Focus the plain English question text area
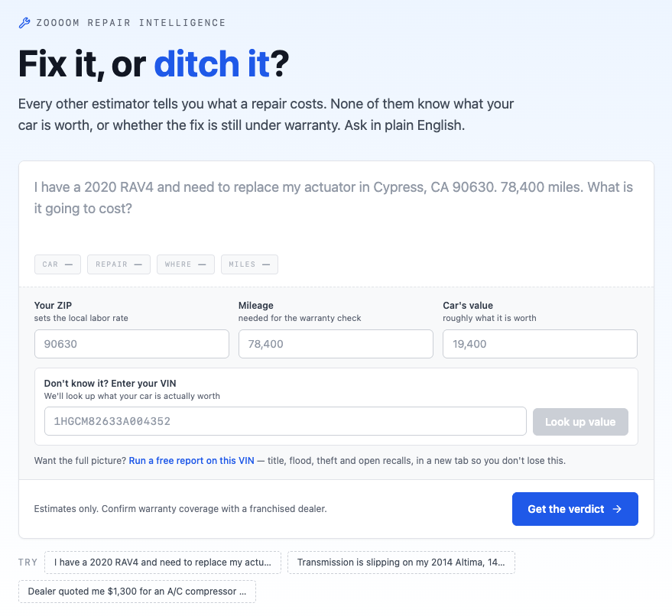672x616 pixels. pos(336,206)
